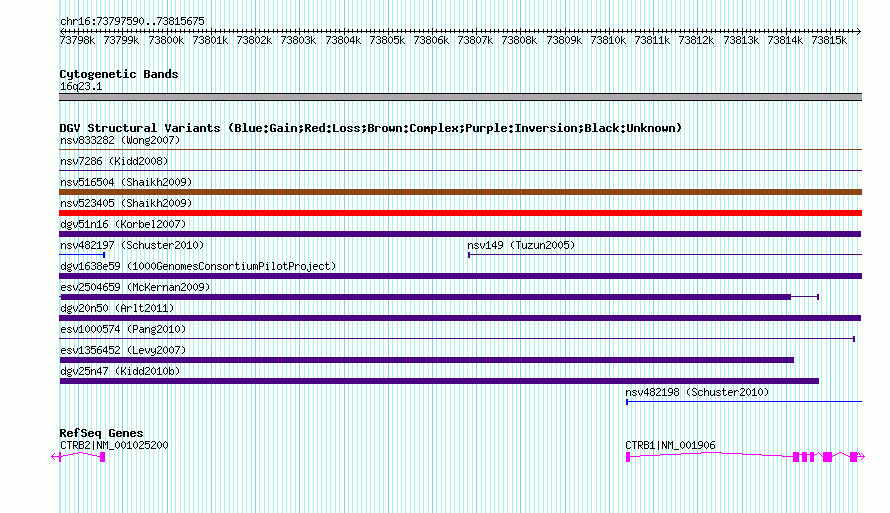Open the DGV Structural Variants track title
The image size is (890, 513).
tap(371, 128)
